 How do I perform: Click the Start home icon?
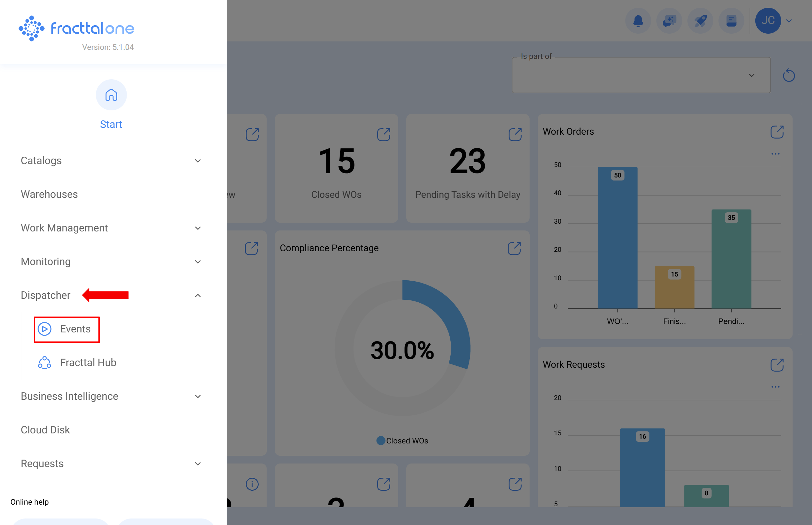click(x=111, y=95)
